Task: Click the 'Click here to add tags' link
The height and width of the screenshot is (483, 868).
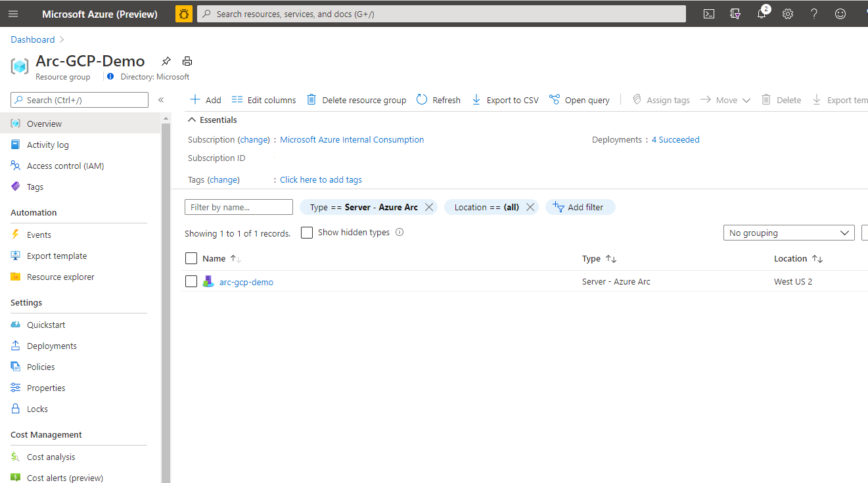Action: point(321,179)
